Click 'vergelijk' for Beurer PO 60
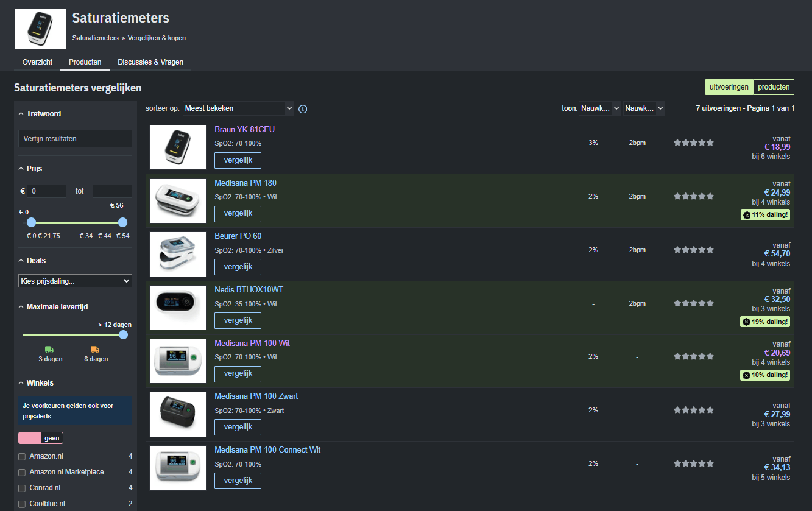 pyautogui.click(x=238, y=267)
